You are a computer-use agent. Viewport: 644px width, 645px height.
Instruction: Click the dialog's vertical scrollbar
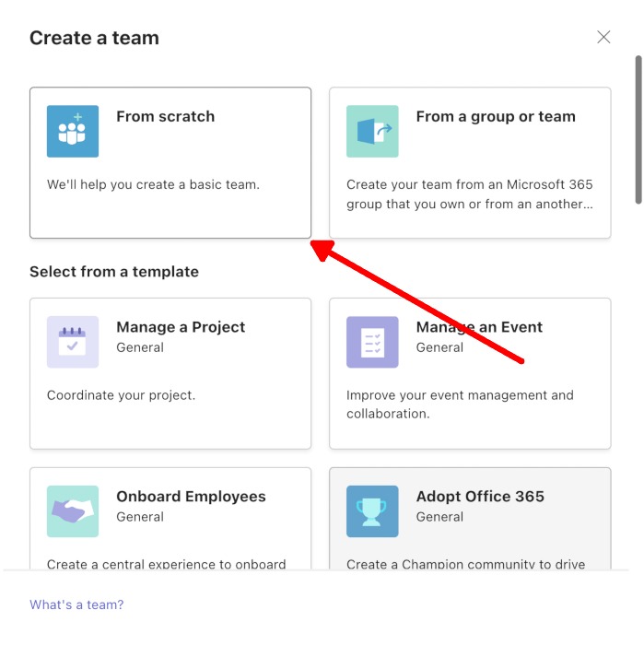638,130
